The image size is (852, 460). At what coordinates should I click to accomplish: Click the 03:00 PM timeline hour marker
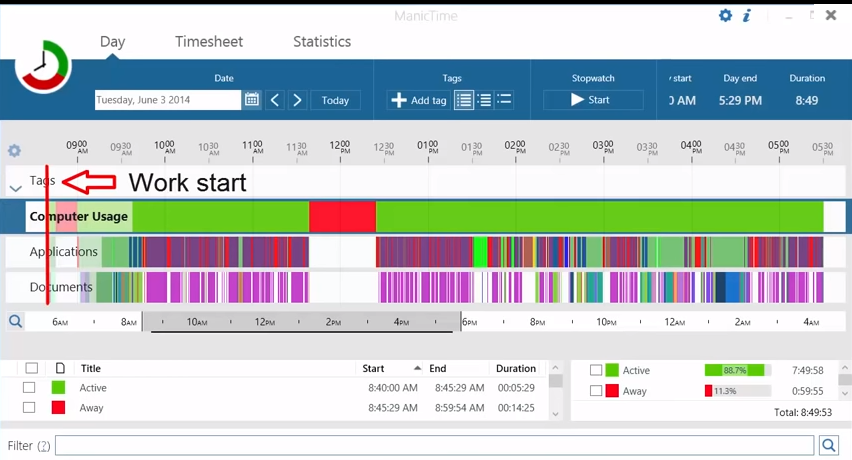(x=603, y=147)
